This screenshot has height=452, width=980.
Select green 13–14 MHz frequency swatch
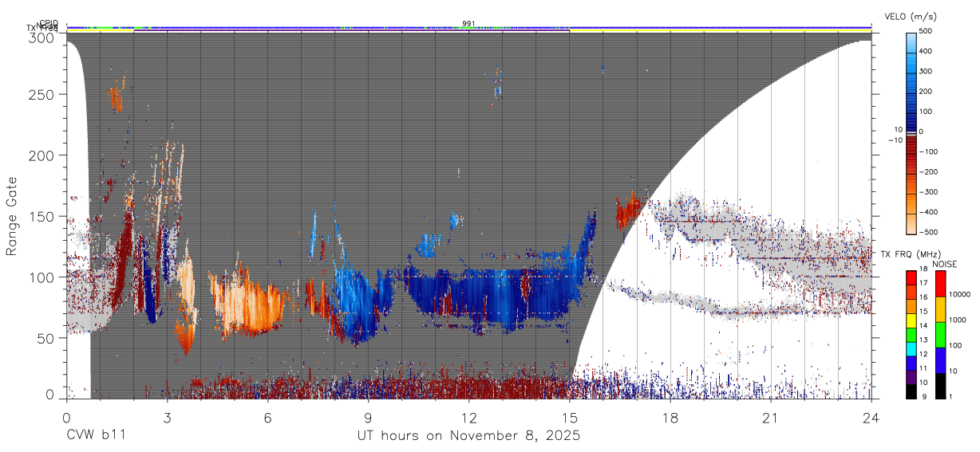coord(910,335)
